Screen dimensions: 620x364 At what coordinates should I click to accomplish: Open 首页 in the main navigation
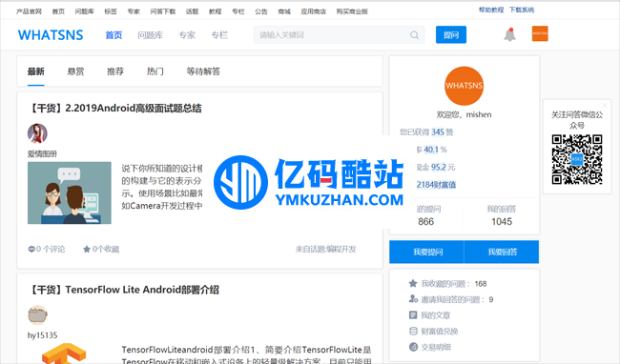coord(114,35)
